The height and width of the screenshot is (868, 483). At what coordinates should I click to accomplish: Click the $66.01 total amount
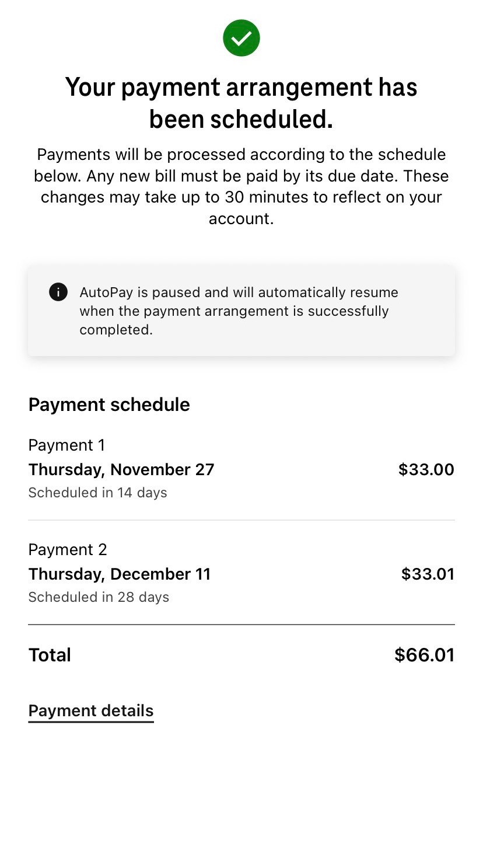point(424,655)
